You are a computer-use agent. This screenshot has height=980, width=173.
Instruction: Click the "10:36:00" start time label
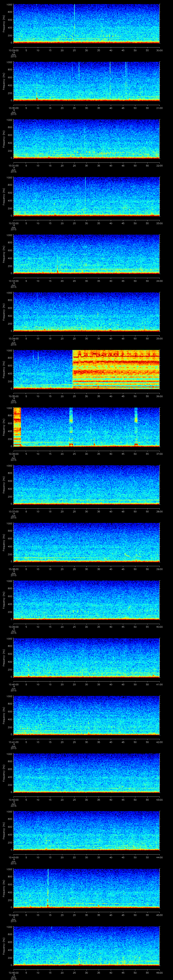[x=13, y=454]
